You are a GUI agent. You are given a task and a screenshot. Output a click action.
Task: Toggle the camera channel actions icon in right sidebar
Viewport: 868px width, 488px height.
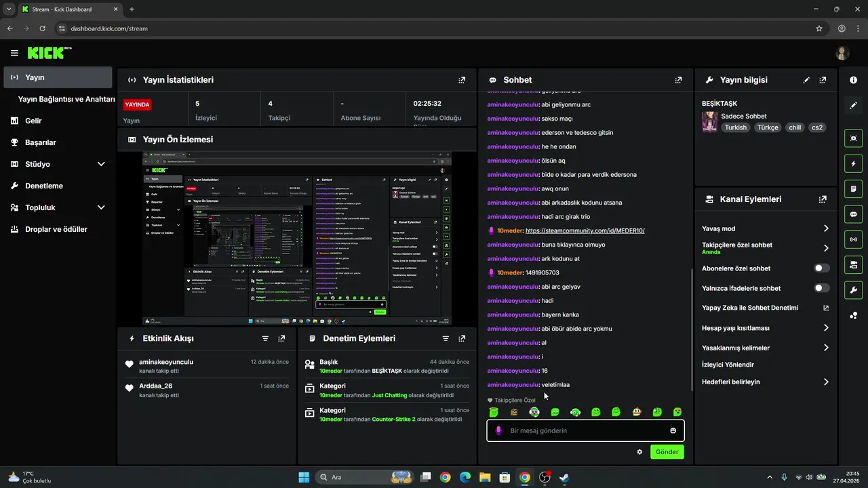click(x=853, y=264)
